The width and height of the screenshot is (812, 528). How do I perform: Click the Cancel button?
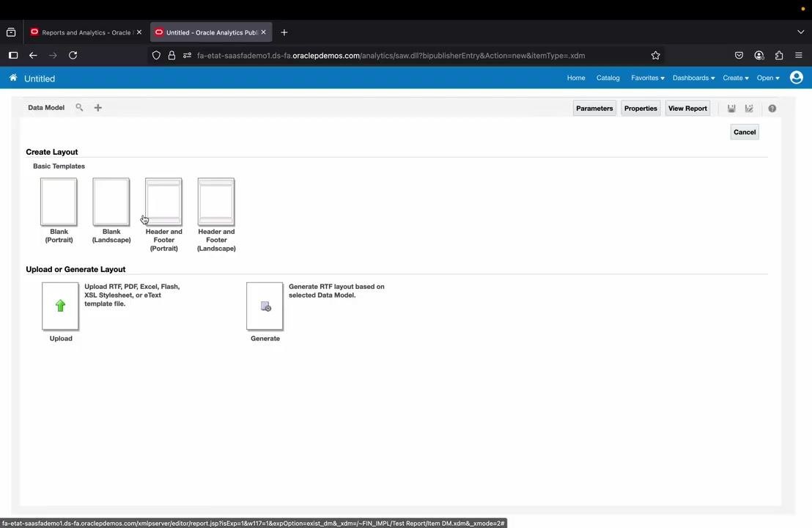pyautogui.click(x=745, y=132)
